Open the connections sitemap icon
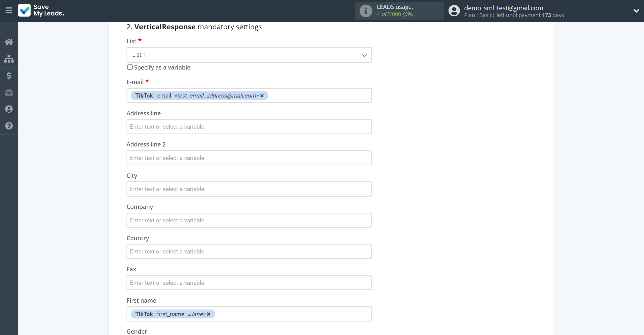644x335 pixels. (x=9, y=59)
